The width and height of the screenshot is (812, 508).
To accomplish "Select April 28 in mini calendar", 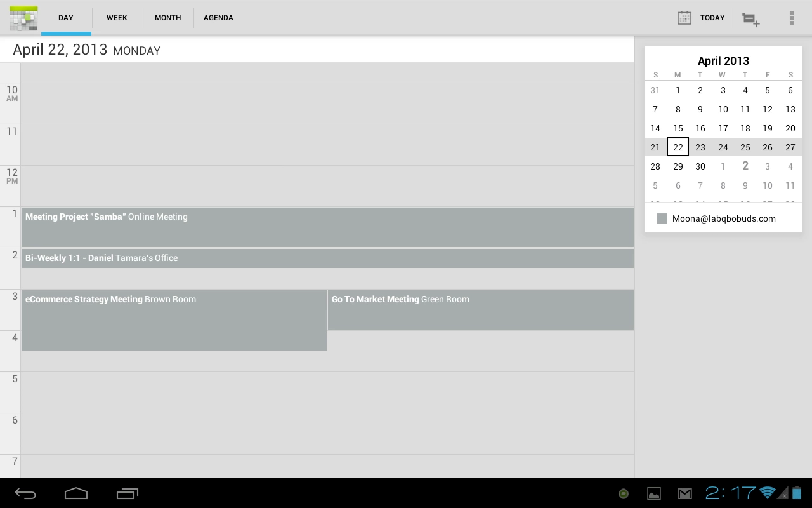I will pyautogui.click(x=655, y=166).
